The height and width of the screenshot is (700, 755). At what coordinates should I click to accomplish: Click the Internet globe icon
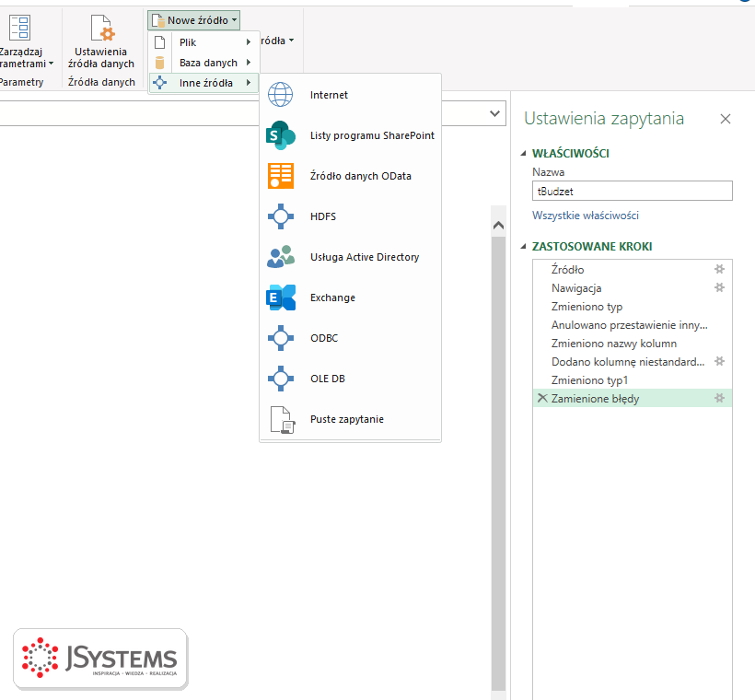(280, 95)
